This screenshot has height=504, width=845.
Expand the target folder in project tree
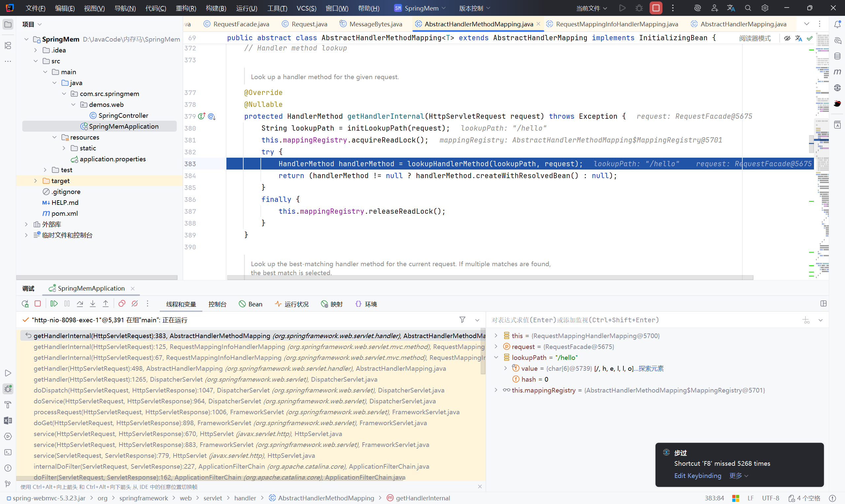tap(35, 181)
